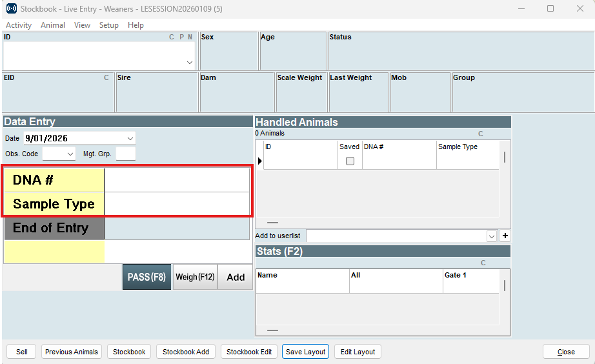Click the DNA # entry field

point(177,181)
